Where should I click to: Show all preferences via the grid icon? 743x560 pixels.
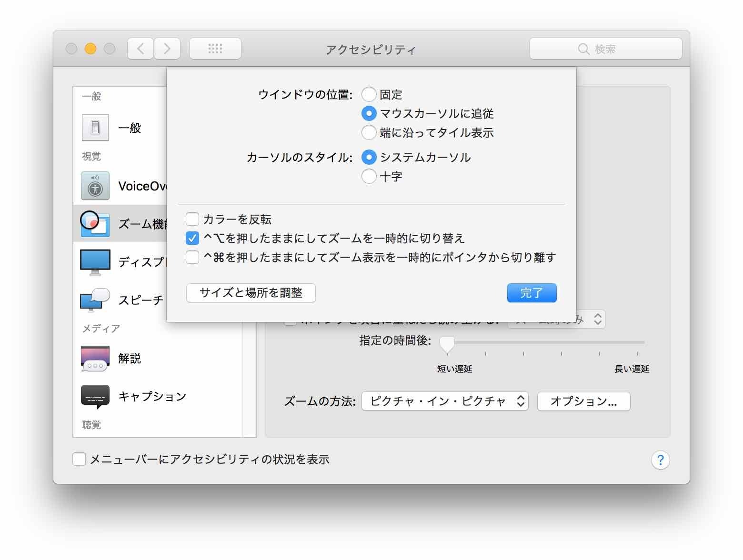tap(215, 49)
